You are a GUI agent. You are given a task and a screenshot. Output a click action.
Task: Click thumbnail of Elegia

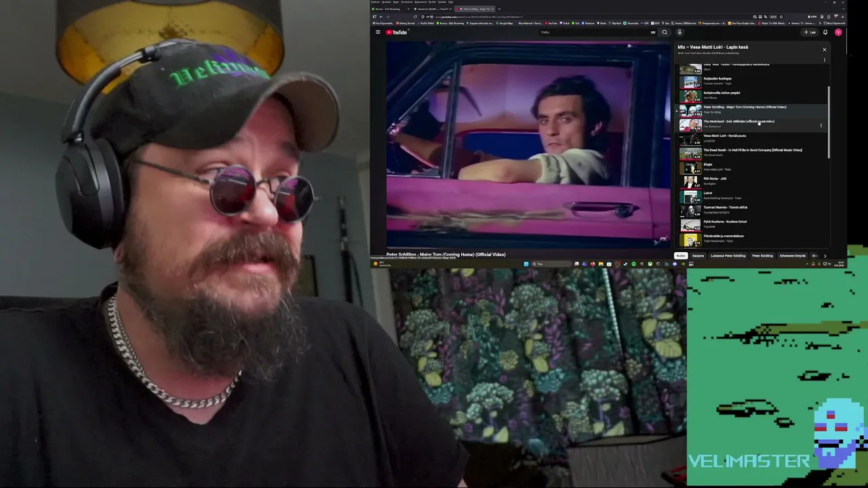coord(690,167)
